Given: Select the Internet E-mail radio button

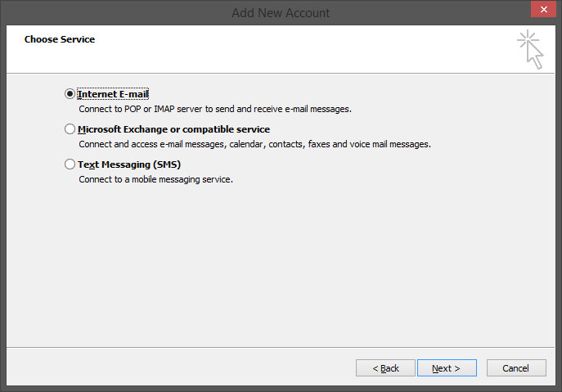Looking at the screenshot, I should click(x=70, y=94).
